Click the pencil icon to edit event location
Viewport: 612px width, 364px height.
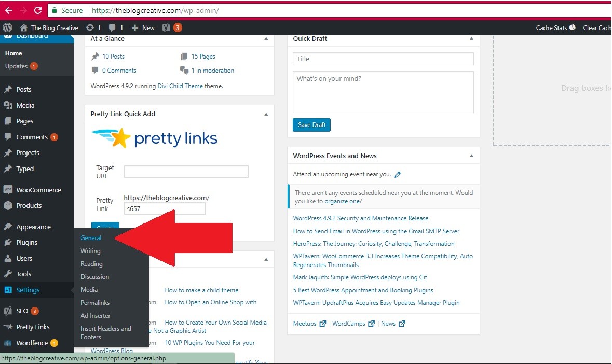click(397, 175)
